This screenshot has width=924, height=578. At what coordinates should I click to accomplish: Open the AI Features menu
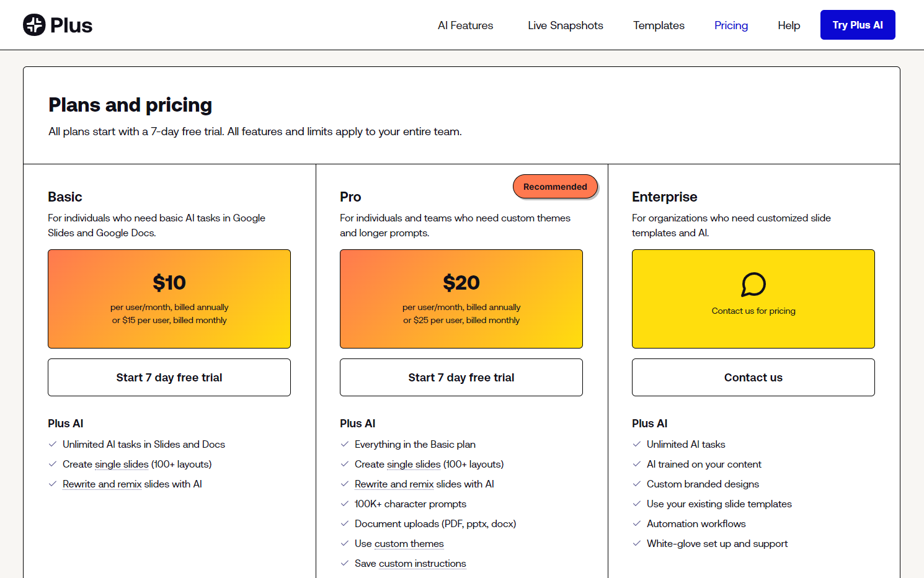465,25
